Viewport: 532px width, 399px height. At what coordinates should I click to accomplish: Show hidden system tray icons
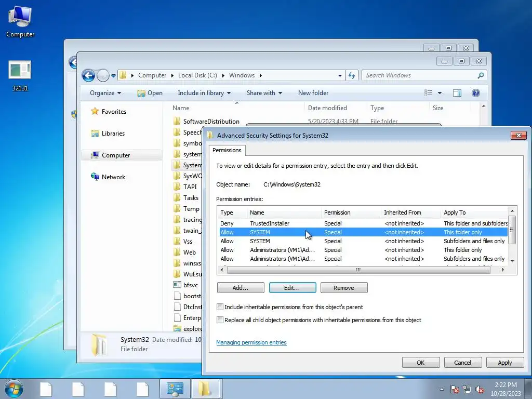point(442,389)
